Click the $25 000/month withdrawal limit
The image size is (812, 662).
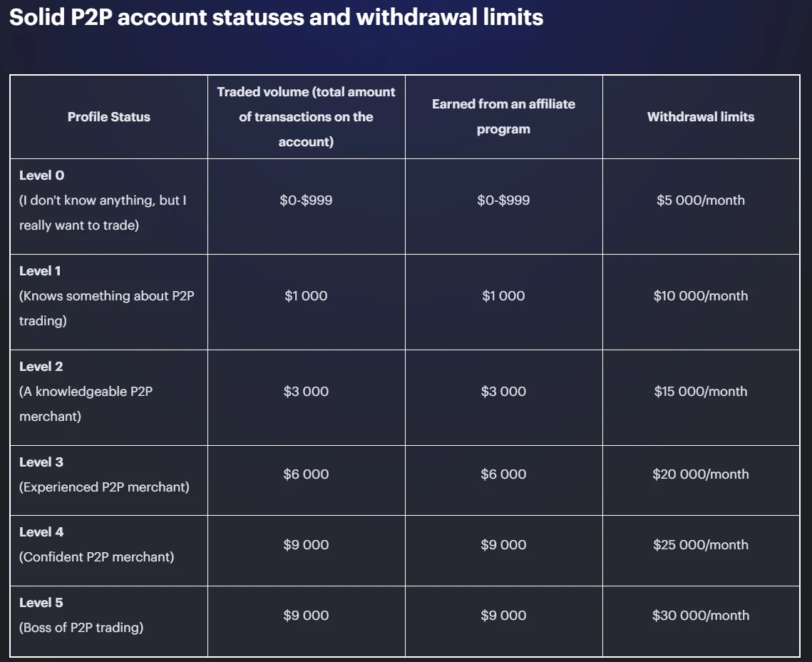701,545
